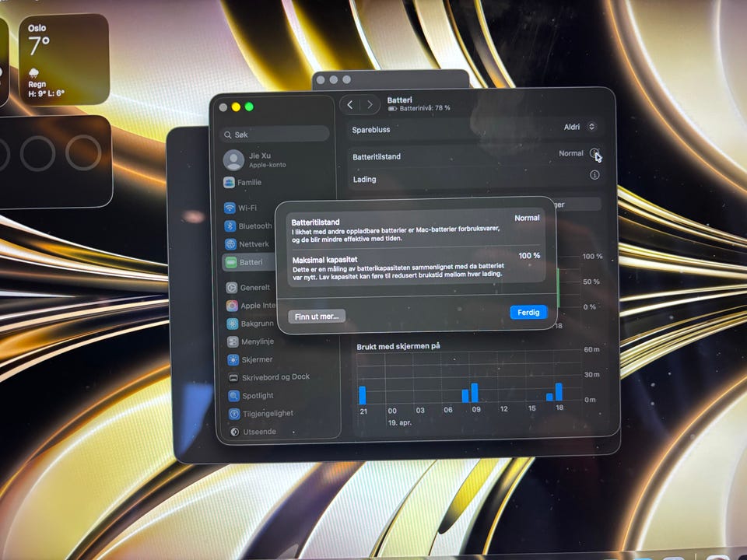Image resolution: width=747 pixels, height=560 pixels.
Task: Click the blue usage bar at 21
Action: click(x=363, y=395)
